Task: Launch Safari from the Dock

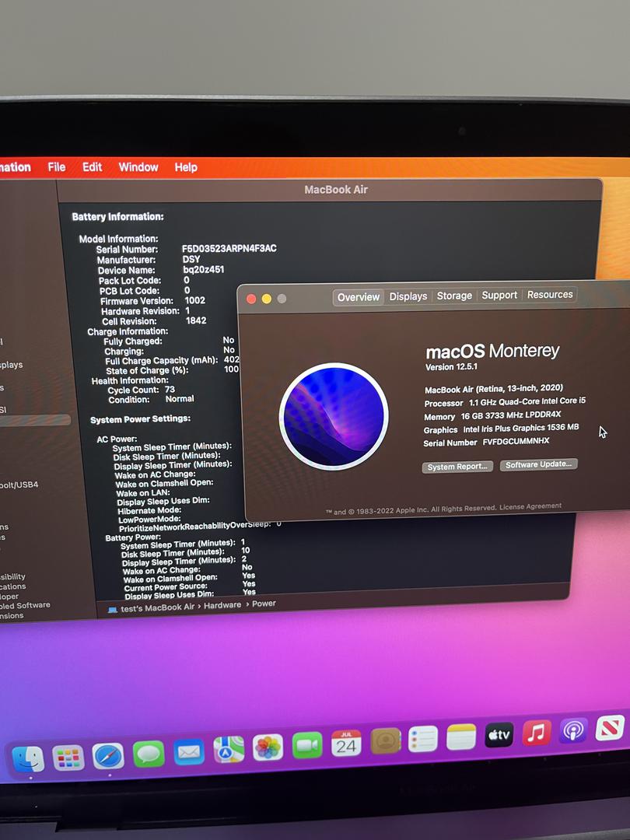Action: [x=108, y=756]
